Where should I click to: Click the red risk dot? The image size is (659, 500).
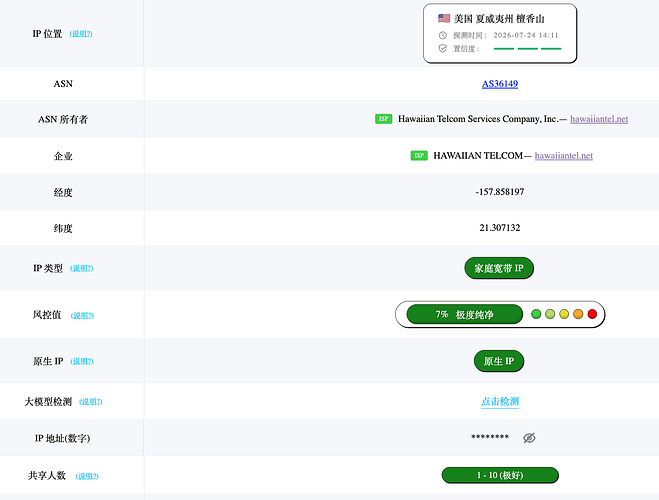click(592, 314)
